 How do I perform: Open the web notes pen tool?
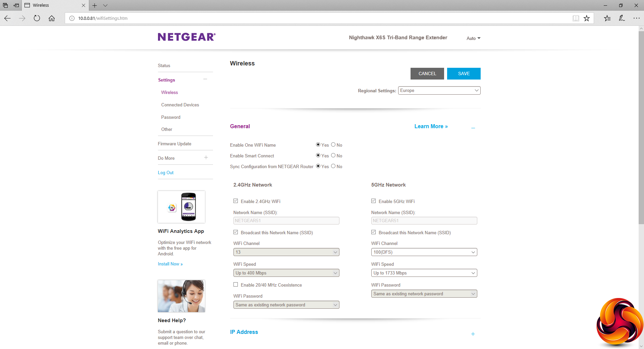pos(622,18)
